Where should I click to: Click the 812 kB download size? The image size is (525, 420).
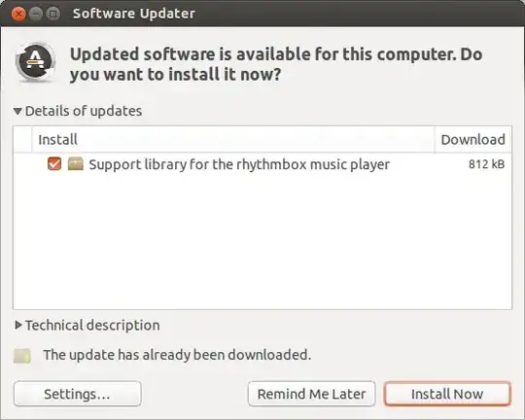click(486, 164)
